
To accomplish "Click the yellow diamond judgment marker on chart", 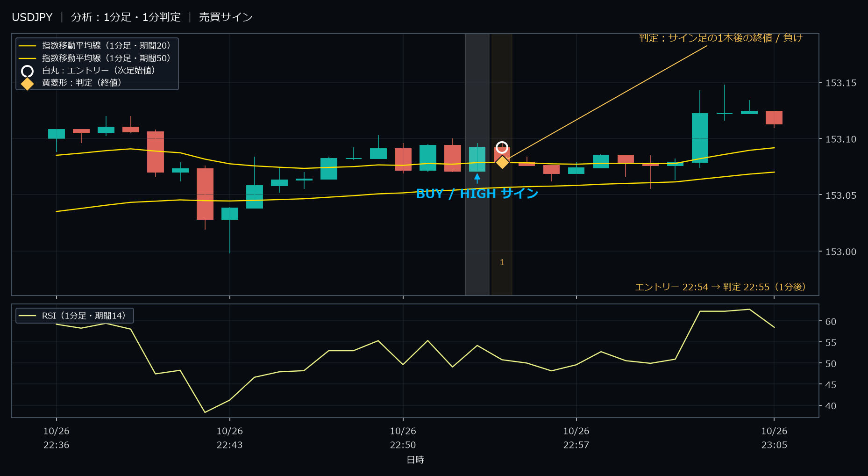I will [x=502, y=162].
